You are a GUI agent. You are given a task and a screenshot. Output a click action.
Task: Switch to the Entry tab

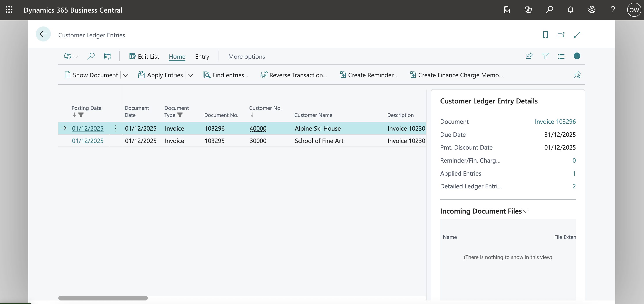pyautogui.click(x=202, y=56)
